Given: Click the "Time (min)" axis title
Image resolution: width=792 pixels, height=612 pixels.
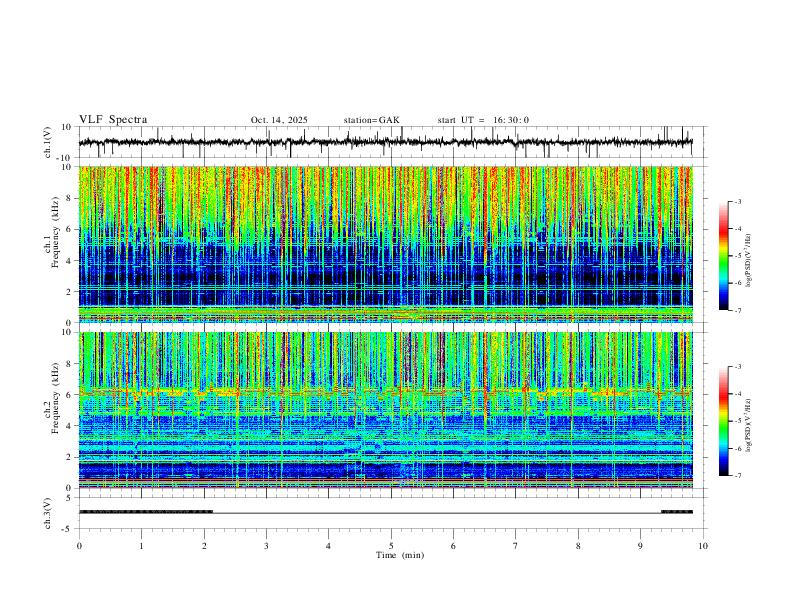Looking at the screenshot, I should (400, 555).
